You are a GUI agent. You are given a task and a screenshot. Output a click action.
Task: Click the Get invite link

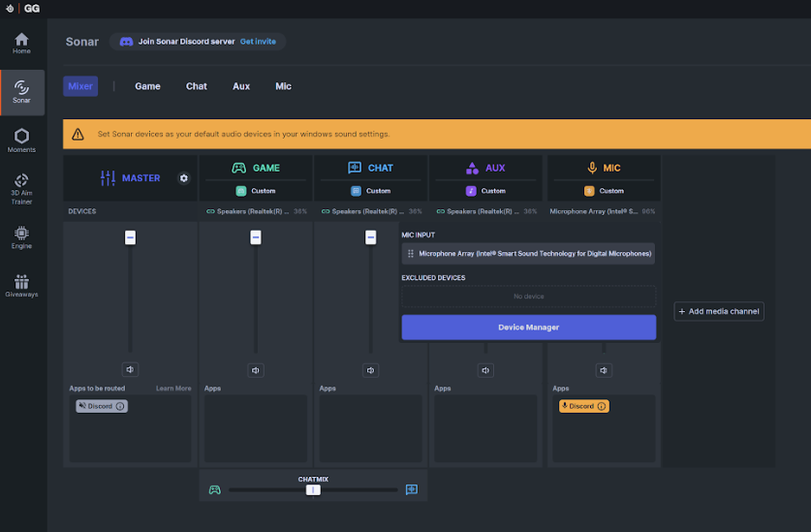(258, 42)
